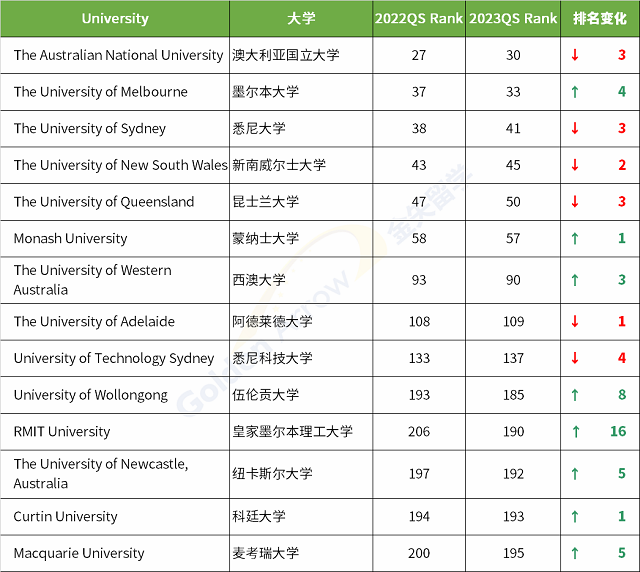Click the green up arrow in Macquarie row
Viewport: 640px width, 572px height.
(575, 553)
